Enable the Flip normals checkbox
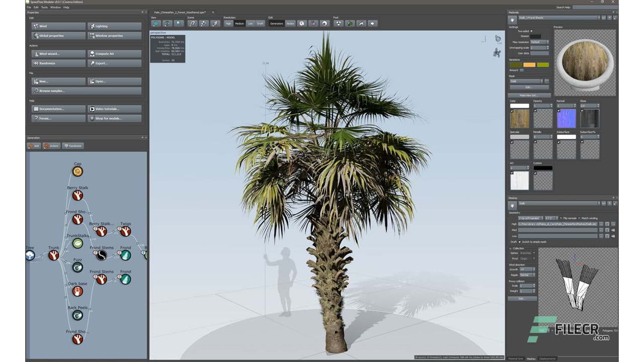Viewport: 644px width, 362px height. tap(561, 218)
